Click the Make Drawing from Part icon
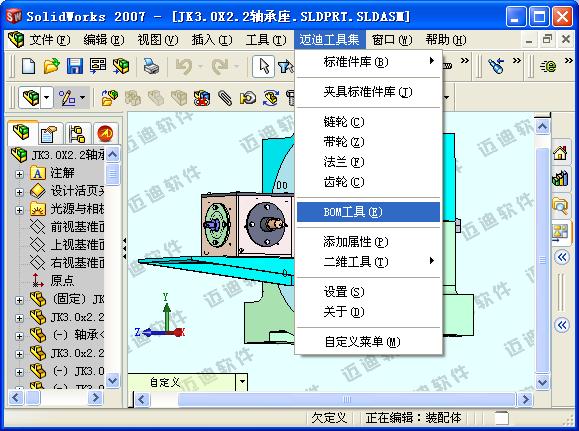The width and height of the screenshot is (579, 431). (x=97, y=66)
